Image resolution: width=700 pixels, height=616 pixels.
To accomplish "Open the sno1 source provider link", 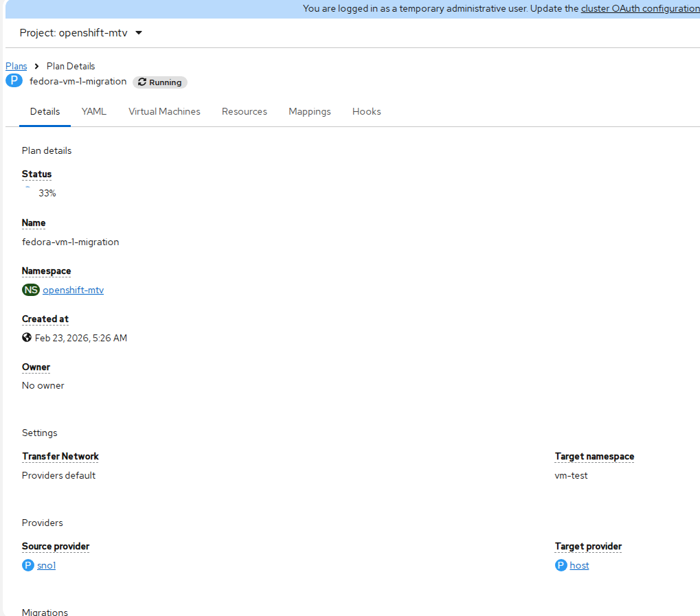I will click(46, 565).
